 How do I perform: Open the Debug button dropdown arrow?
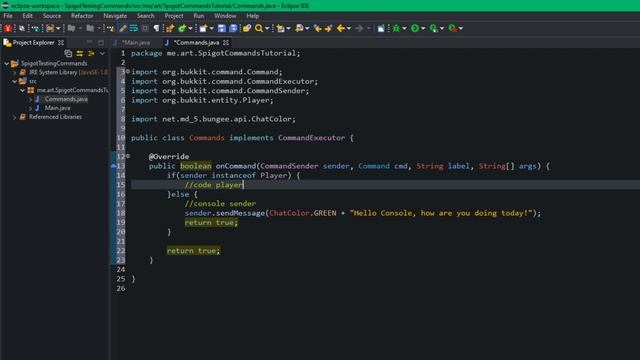click(x=404, y=29)
